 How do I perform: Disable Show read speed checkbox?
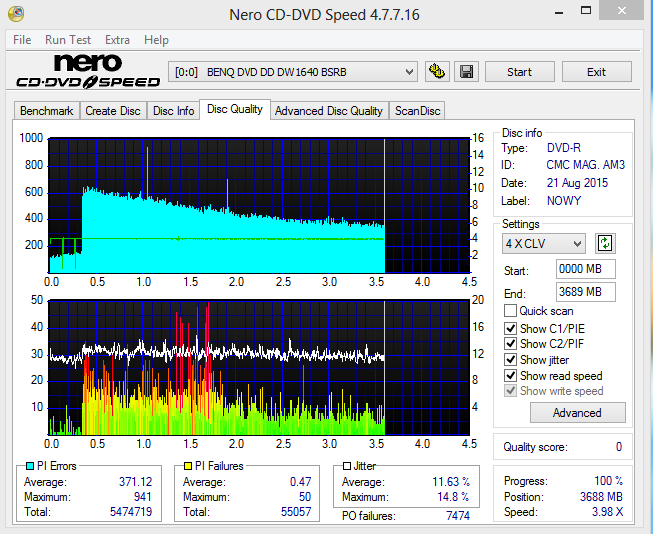click(x=510, y=375)
